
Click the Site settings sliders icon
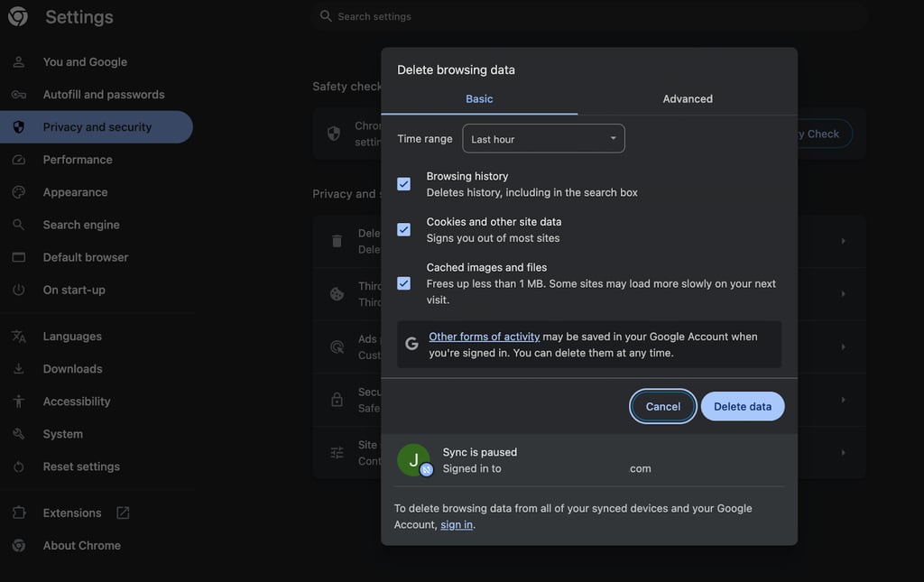(337, 452)
